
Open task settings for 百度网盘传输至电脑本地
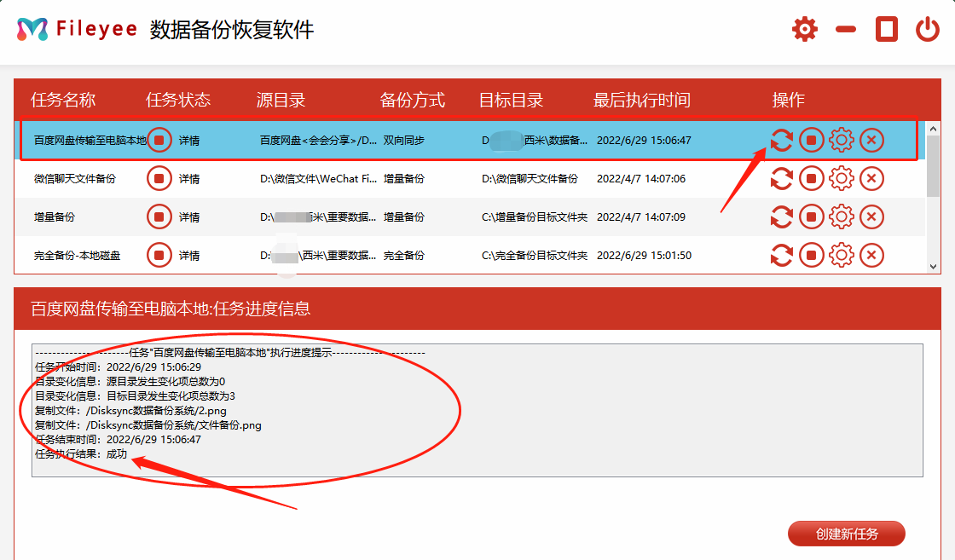pos(841,140)
